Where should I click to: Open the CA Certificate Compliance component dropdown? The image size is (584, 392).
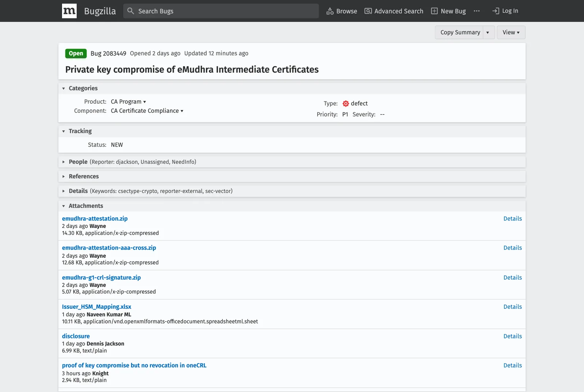[x=147, y=111]
